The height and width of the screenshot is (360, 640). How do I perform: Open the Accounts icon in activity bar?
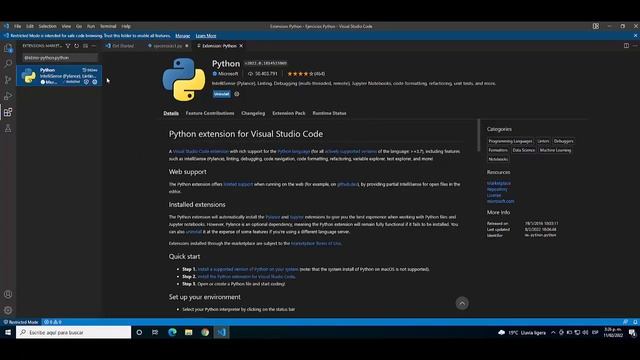(8, 294)
